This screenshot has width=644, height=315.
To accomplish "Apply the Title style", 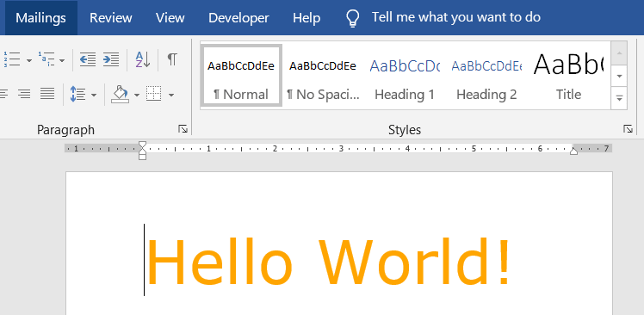I will (x=568, y=76).
